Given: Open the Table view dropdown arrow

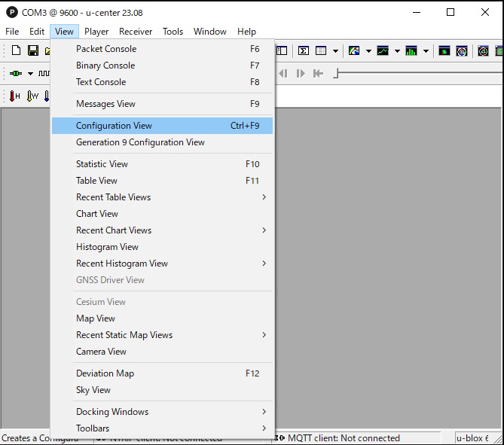Looking at the screenshot, I should (335, 50).
